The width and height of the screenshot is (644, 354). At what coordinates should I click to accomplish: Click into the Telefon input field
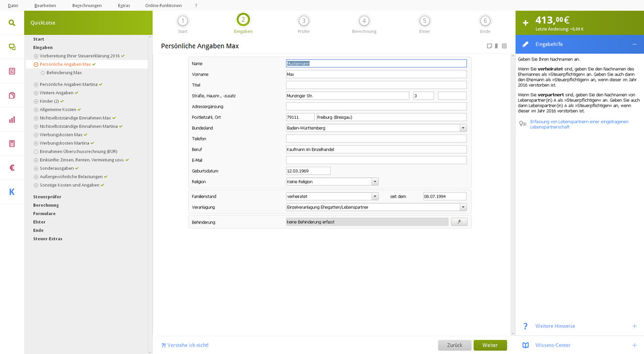click(x=376, y=138)
